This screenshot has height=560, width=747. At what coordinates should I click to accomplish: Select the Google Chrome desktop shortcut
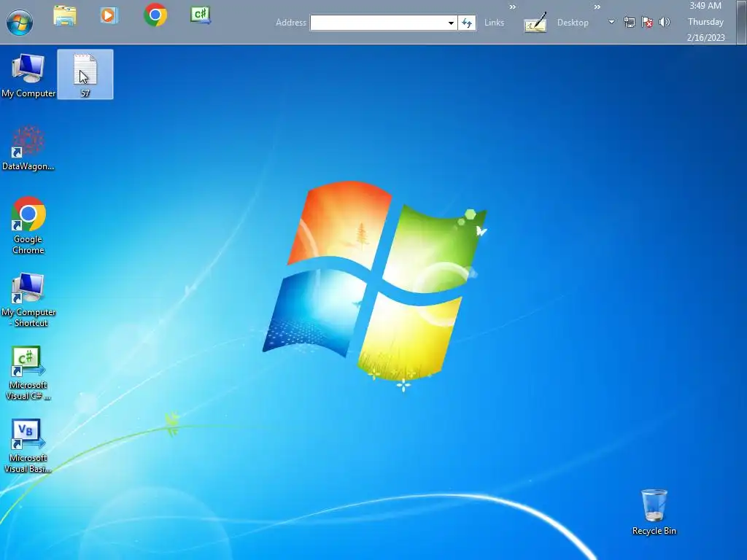coord(28,226)
